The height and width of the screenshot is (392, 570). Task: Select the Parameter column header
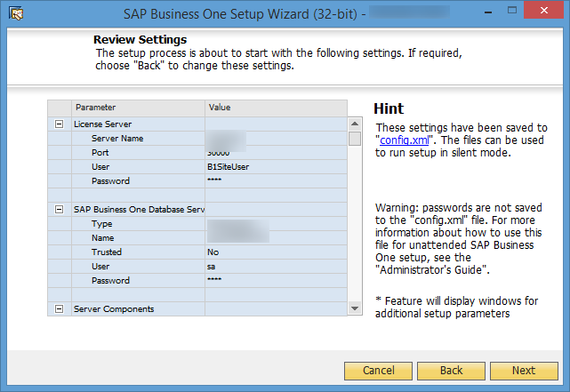pyautogui.click(x=138, y=108)
